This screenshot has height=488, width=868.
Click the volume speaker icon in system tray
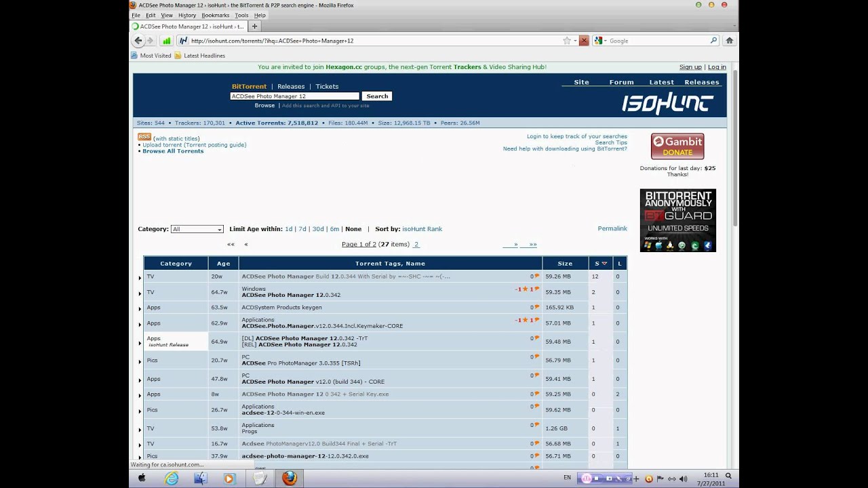coord(683,479)
